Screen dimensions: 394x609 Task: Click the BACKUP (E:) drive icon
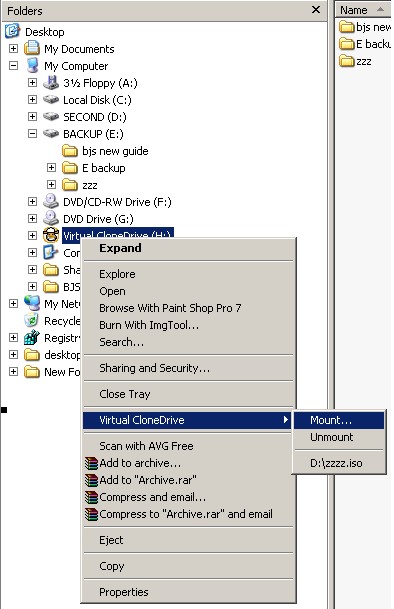click(51, 134)
